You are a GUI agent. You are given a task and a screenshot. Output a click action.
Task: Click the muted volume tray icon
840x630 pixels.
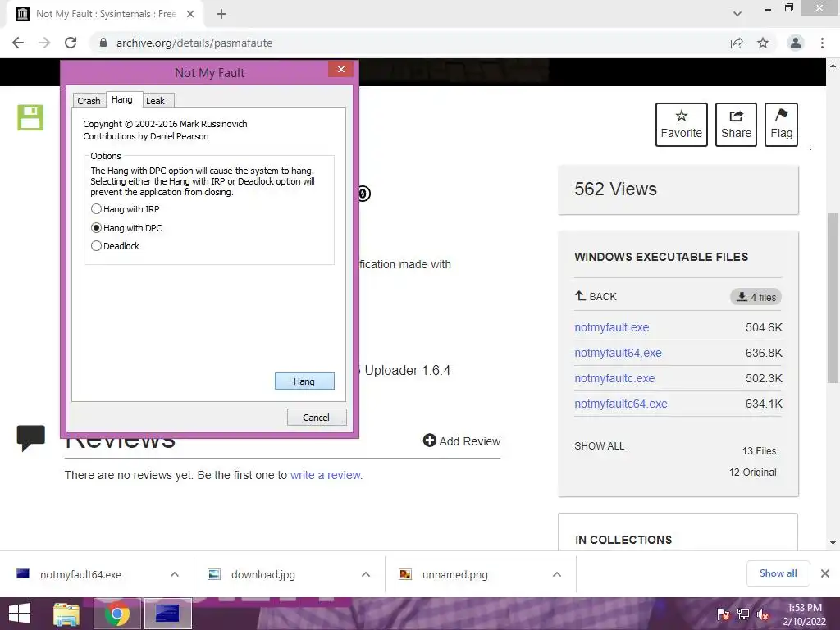763,614
